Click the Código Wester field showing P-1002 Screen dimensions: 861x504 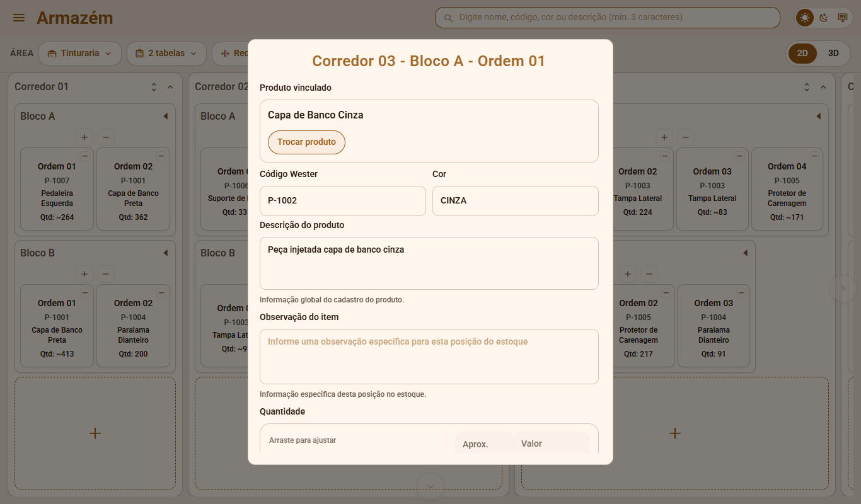[x=343, y=201]
